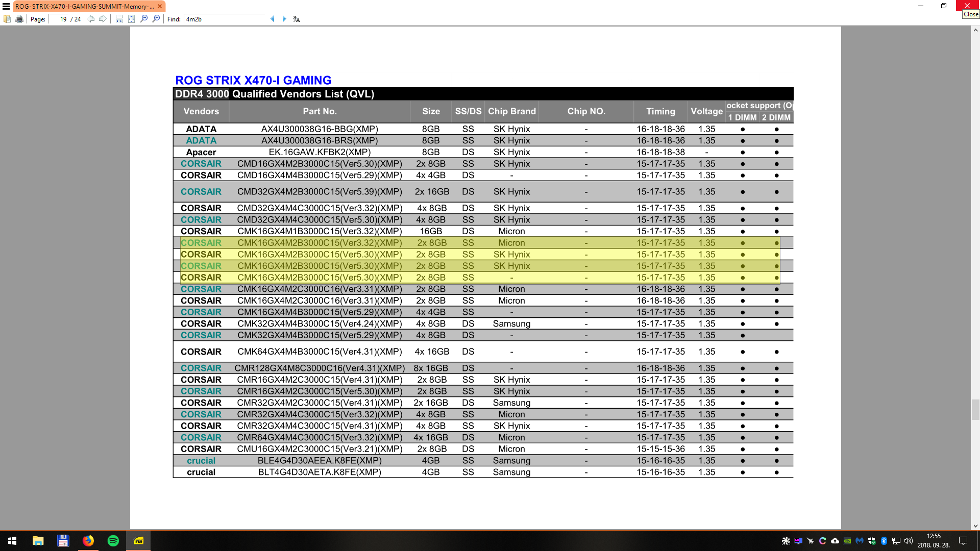This screenshot has height=551, width=980.
Task: Open volume tray icon
Action: (x=909, y=541)
